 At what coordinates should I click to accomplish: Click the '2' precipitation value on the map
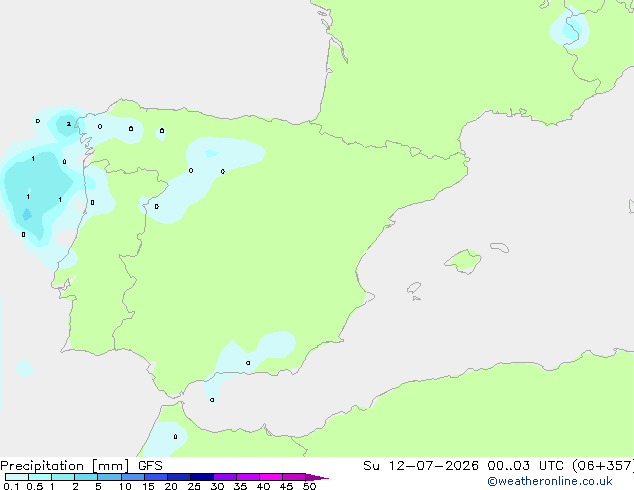coord(69,124)
